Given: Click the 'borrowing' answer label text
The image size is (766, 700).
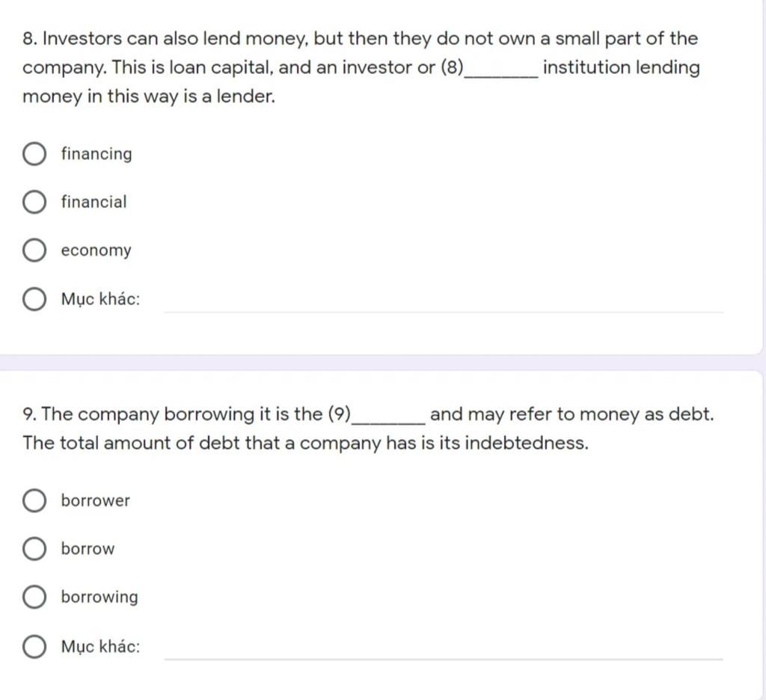Looking at the screenshot, I should tap(99, 597).
